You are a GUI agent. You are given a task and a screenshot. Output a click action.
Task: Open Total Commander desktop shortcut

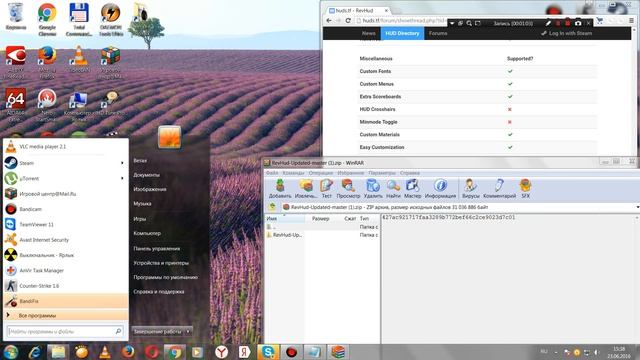79,19
